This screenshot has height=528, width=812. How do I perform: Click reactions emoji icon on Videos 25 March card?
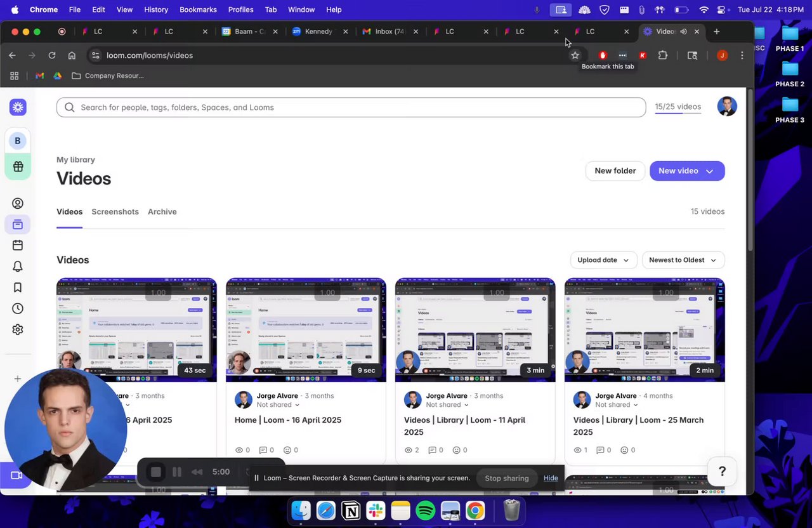[625, 450]
